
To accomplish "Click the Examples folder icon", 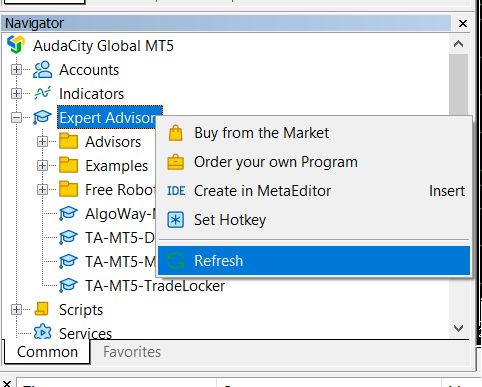I will [x=69, y=165].
